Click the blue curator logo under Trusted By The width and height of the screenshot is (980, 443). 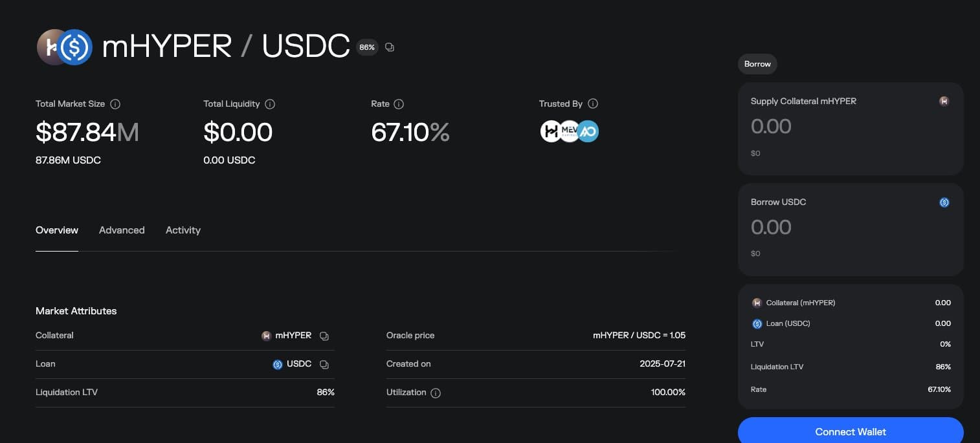(588, 131)
